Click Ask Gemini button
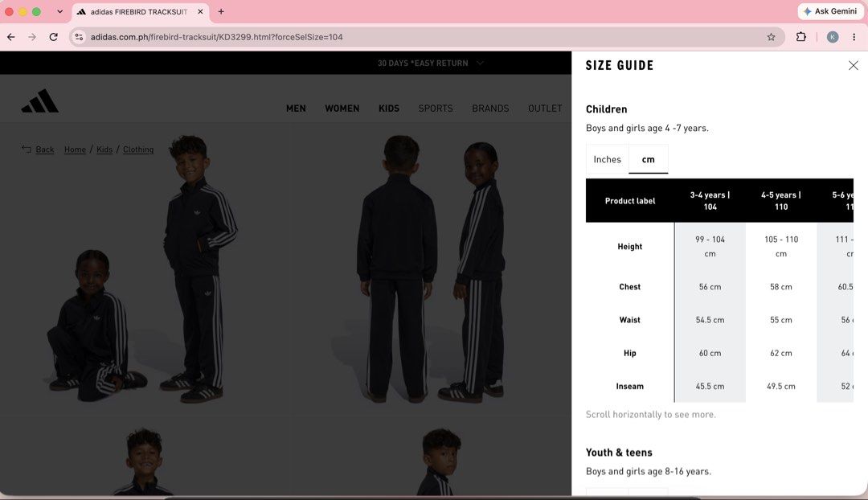 click(829, 11)
